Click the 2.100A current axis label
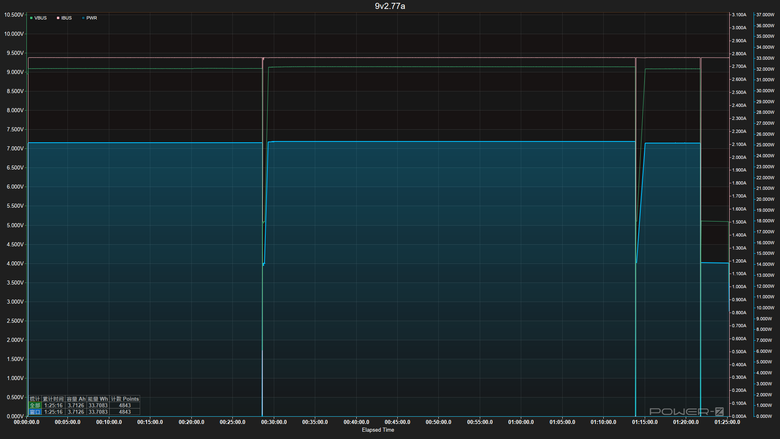The height and width of the screenshot is (439, 780). click(x=739, y=144)
